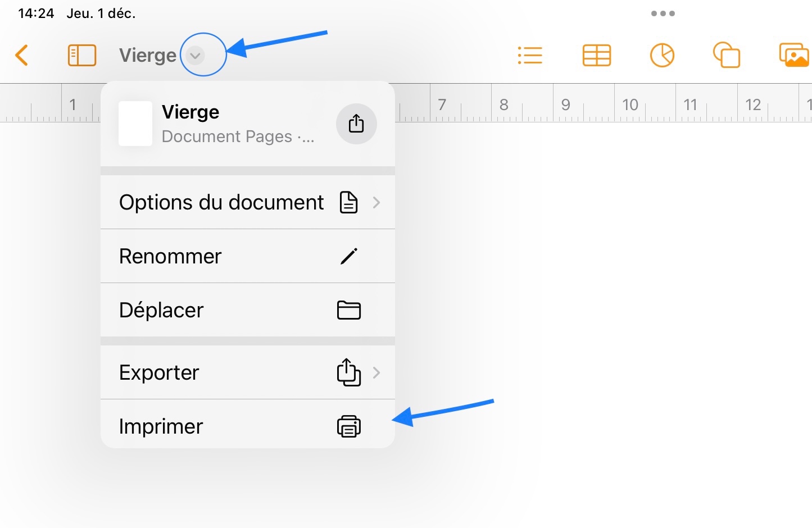Tap the folder icon next to Déplacer
Screen dimensions: 812x528
348,310
